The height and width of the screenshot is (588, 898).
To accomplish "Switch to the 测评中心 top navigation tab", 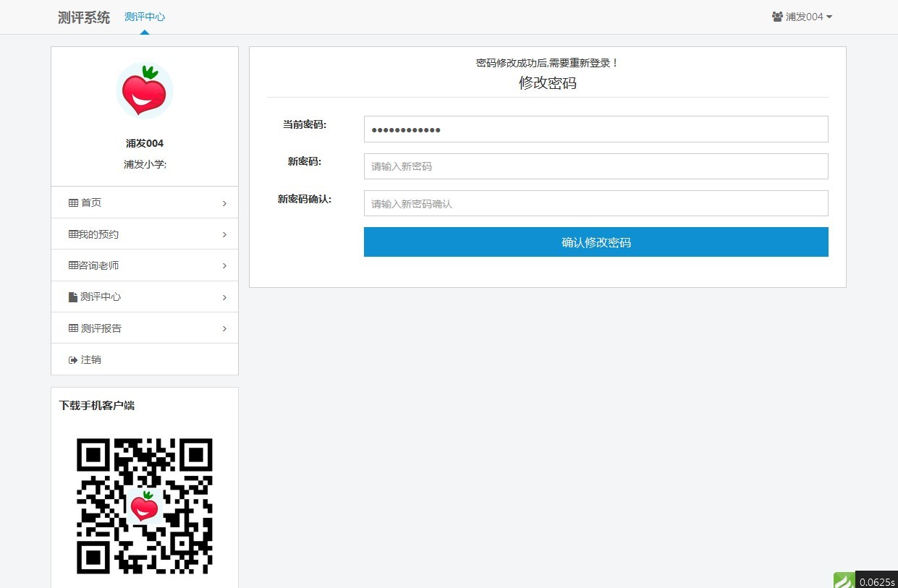I will click(145, 17).
